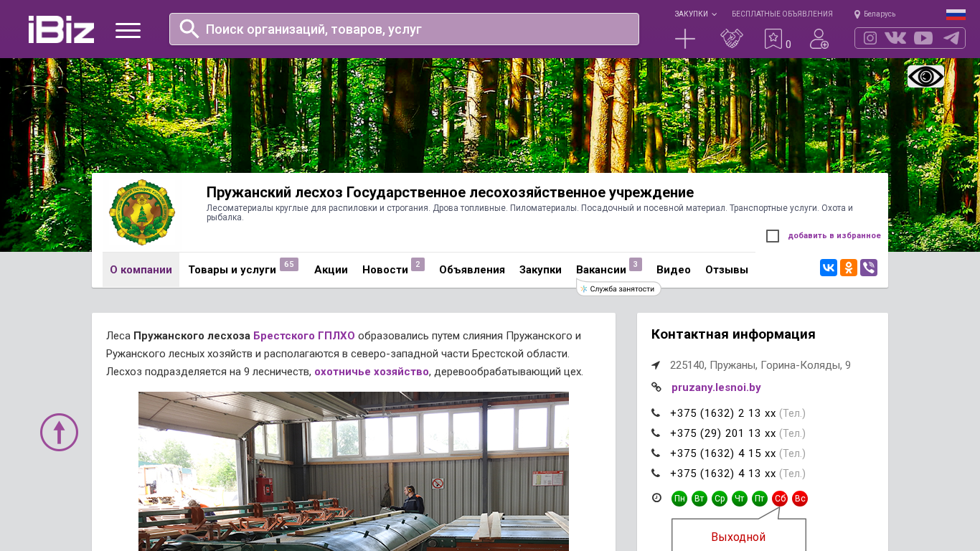Open the iBiz home logo
Screen dimensions: 980x551
(61, 29)
